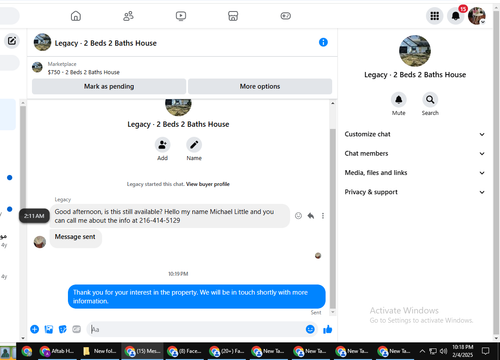Viewport: 500px width, 360px height.
Task: Open emoji picker in message field
Action: point(310,329)
